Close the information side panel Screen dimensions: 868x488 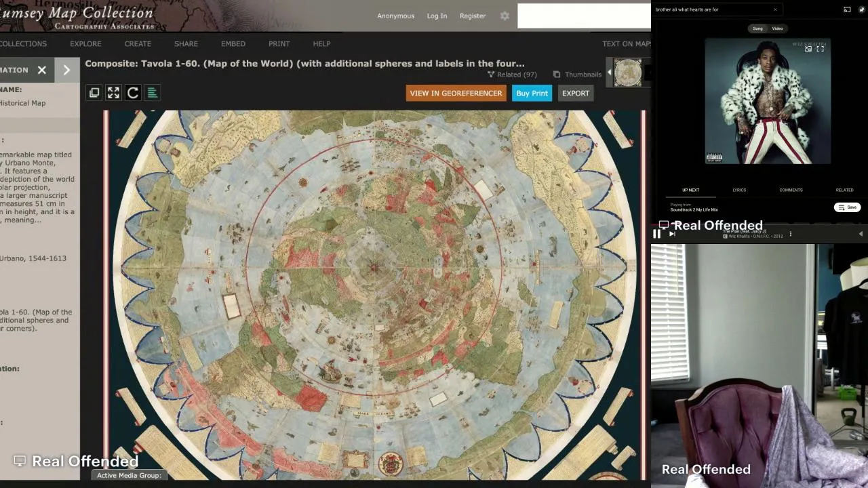42,70
